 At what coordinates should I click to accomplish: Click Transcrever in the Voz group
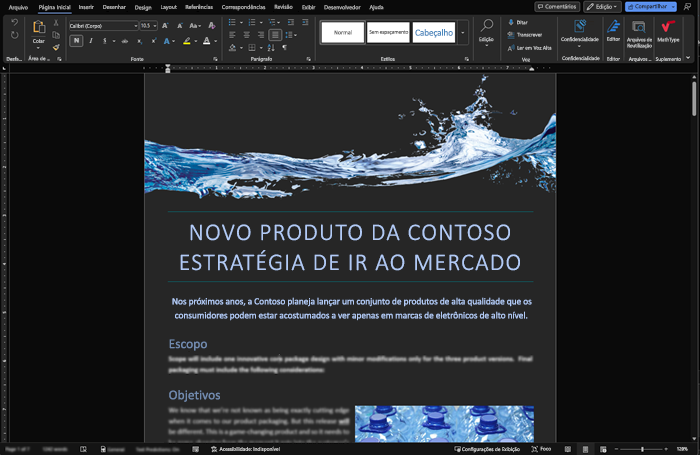click(x=525, y=35)
